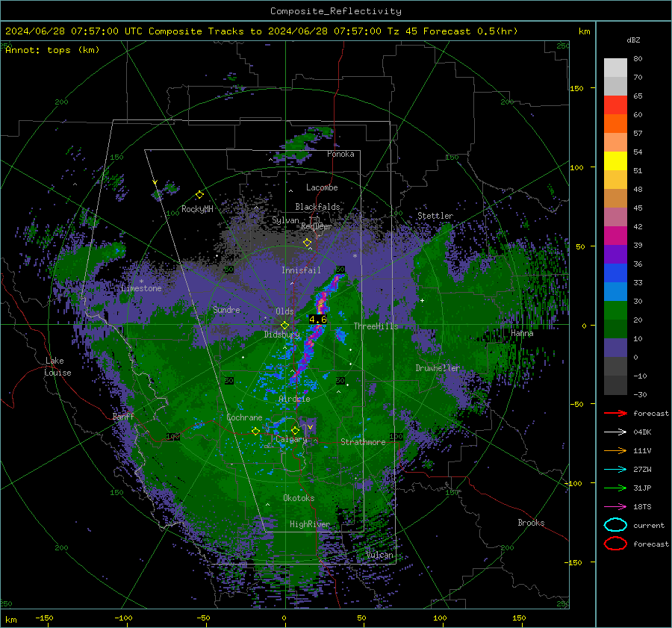Select the ThreeHills label
672x628 pixels.
[x=376, y=326]
